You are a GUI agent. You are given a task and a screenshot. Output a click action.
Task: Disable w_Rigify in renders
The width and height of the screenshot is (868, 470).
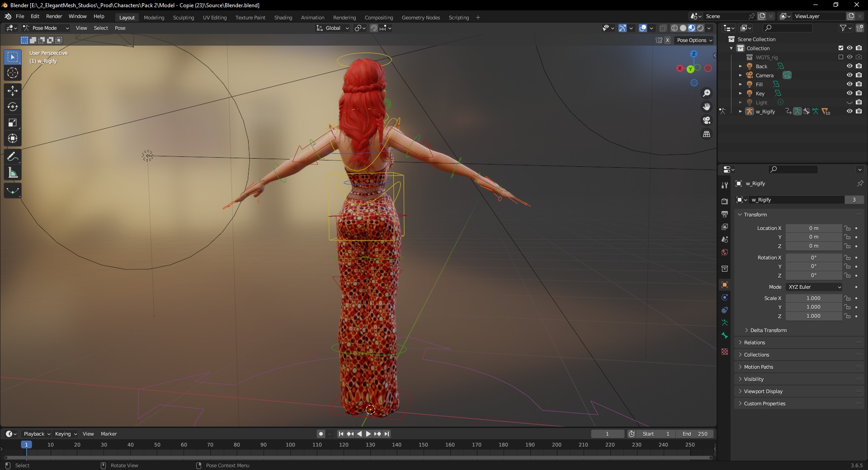coord(859,111)
